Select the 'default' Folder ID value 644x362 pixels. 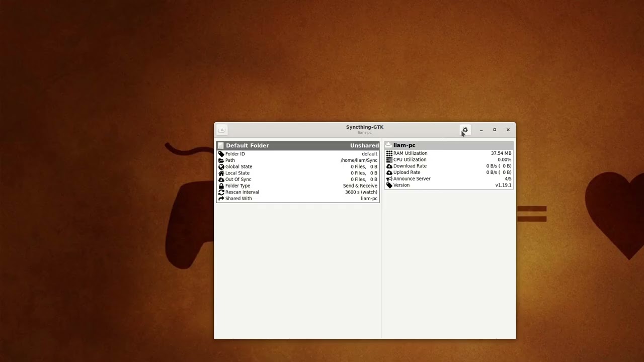pos(369,154)
